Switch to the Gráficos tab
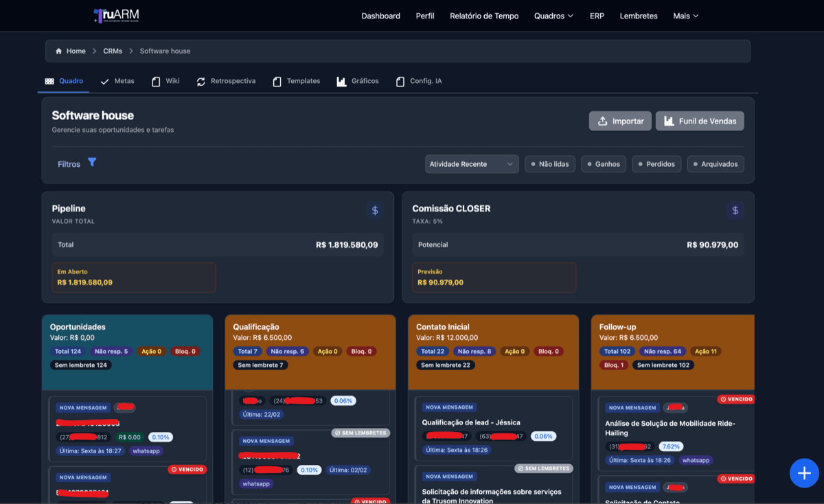The width and height of the screenshot is (824, 504). pos(358,81)
